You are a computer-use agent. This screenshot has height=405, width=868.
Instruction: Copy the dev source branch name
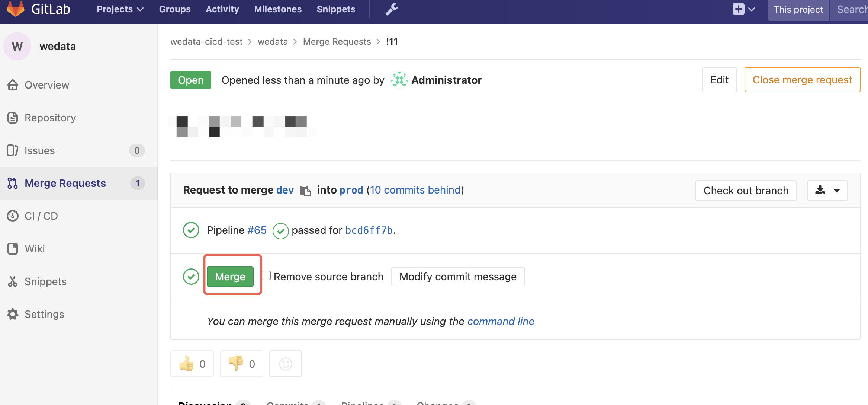coord(305,191)
